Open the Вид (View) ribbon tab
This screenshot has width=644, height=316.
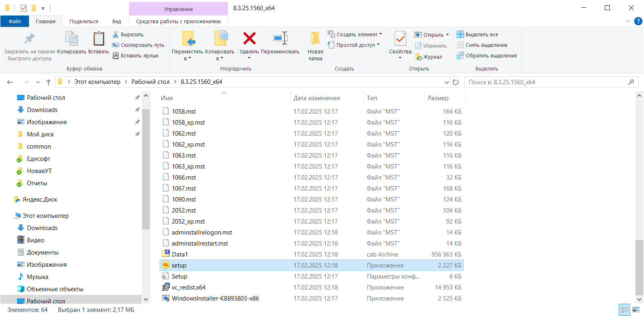(116, 22)
